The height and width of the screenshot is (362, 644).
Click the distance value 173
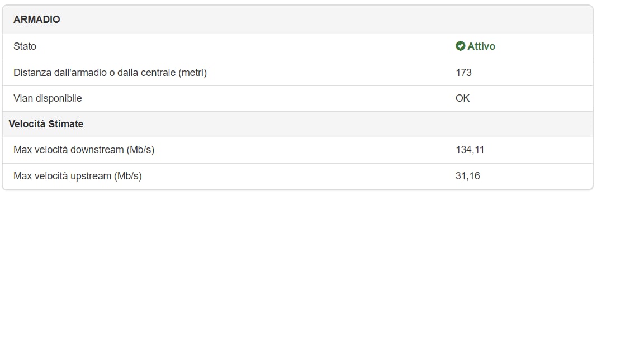pyautogui.click(x=463, y=73)
